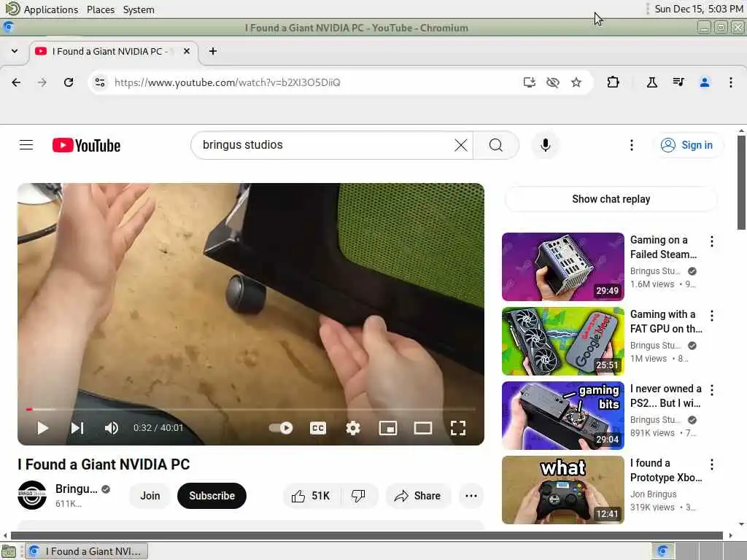Open System menu
Image resolution: width=747 pixels, height=560 pixels.
[x=139, y=9]
